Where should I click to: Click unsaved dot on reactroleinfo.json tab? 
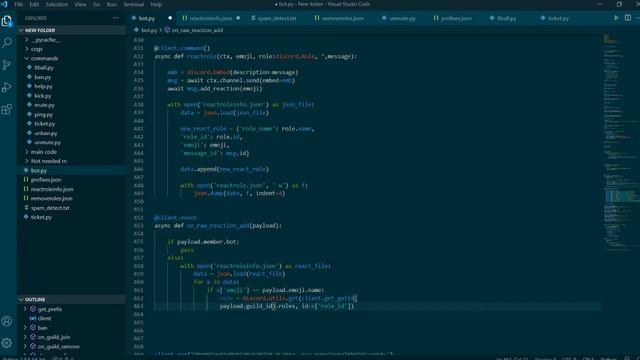tap(238, 18)
